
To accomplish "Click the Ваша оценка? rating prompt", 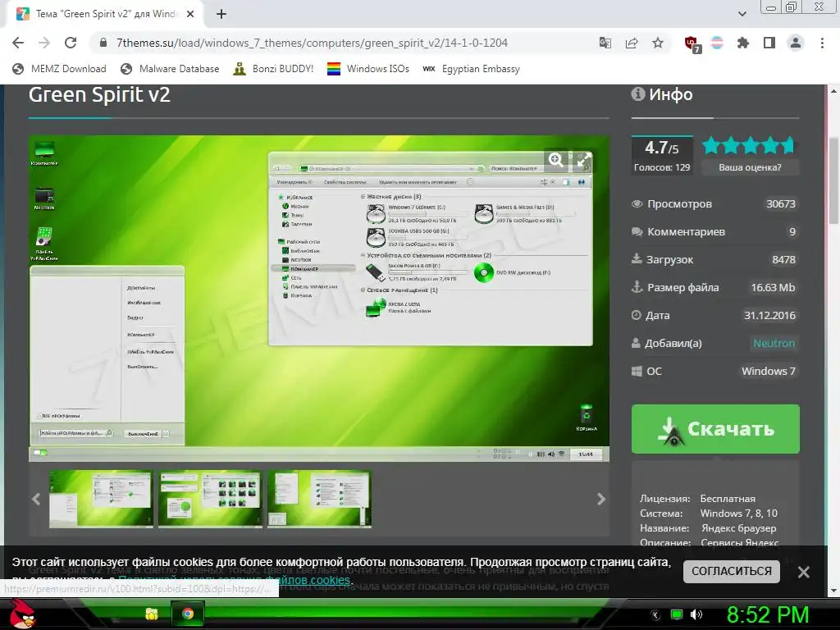I will click(x=750, y=167).
